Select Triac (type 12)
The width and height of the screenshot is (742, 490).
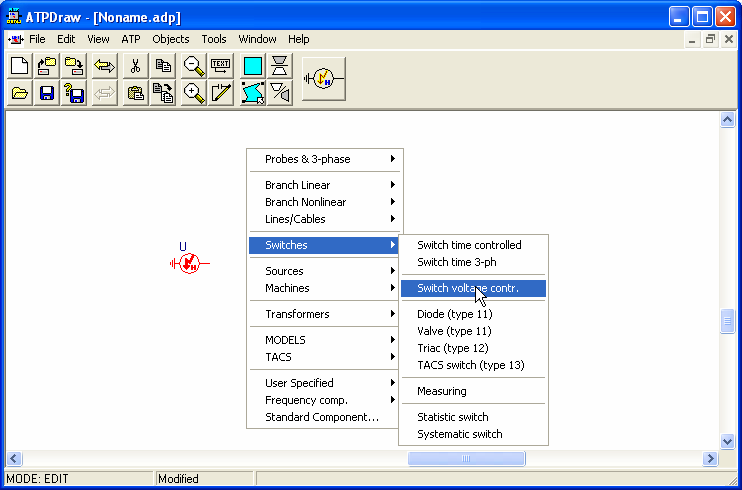point(473,348)
